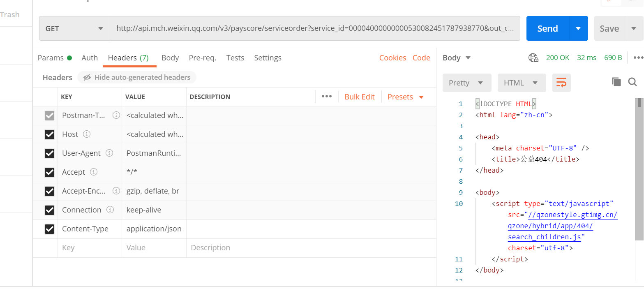Open the Send button dropdown arrow
644x291 pixels.
(x=579, y=28)
